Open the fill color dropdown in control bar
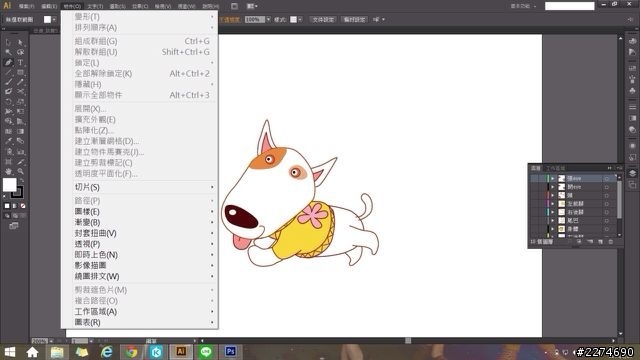Screen dimensions: 640x360 [54, 19]
